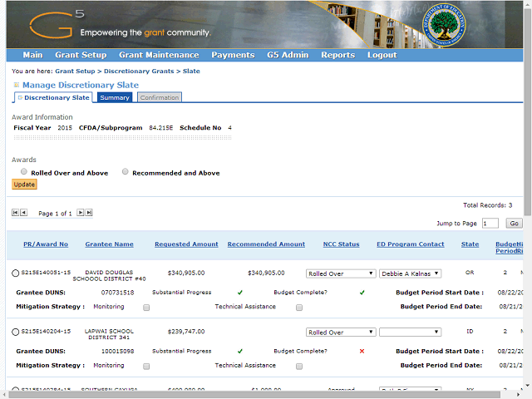Image resolution: width=532 pixels, height=399 pixels.
Task: Switch to the Summary tab
Action: coord(115,98)
